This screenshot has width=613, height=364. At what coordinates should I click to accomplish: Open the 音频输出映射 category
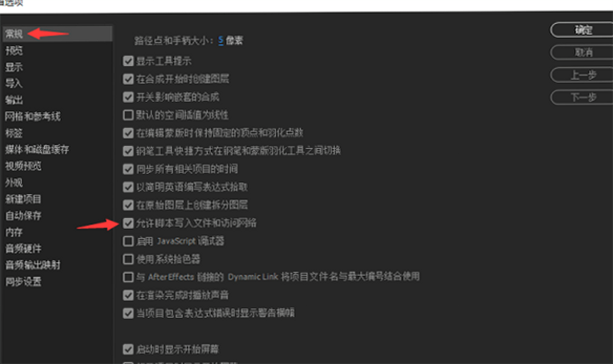pyautogui.click(x=33, y=266)
